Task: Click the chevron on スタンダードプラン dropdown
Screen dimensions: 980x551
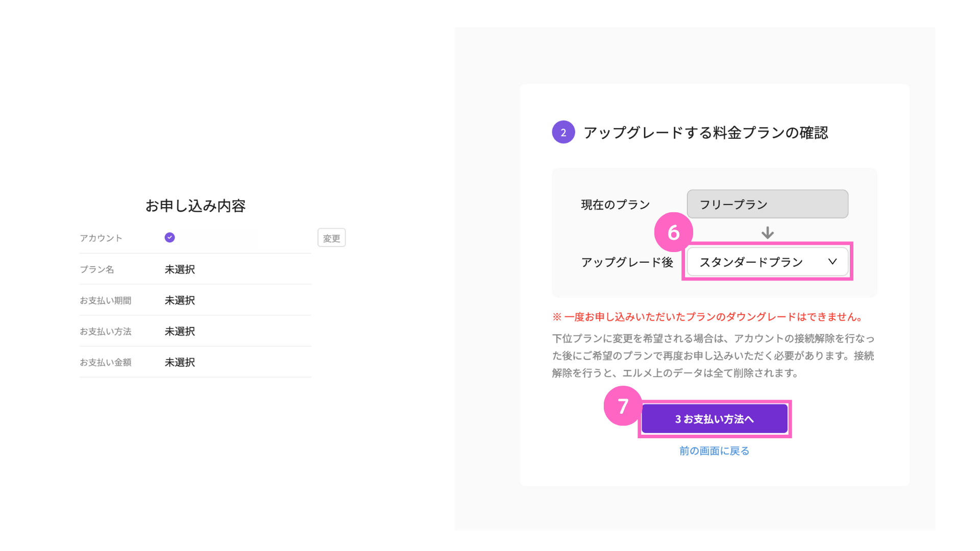Action: (x=832, y=262)
